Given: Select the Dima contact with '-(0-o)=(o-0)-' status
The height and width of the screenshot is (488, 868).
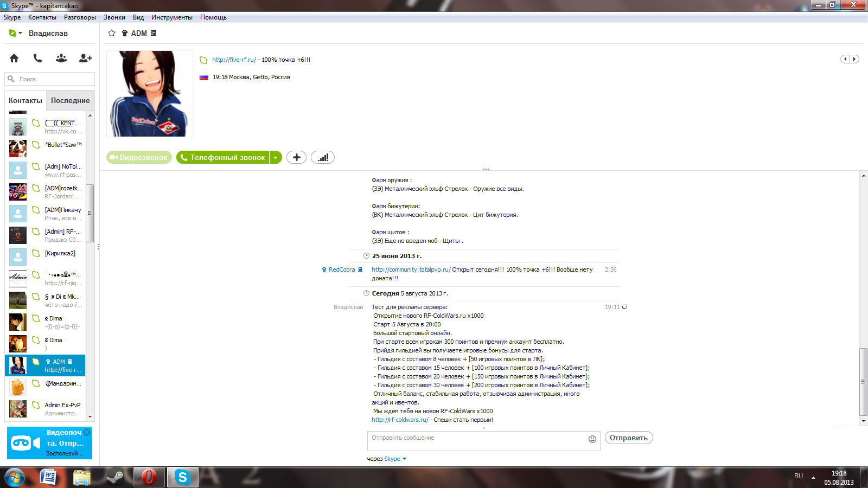Looking at the screenshot, I should pyautogui.click(x=45, y=322).
